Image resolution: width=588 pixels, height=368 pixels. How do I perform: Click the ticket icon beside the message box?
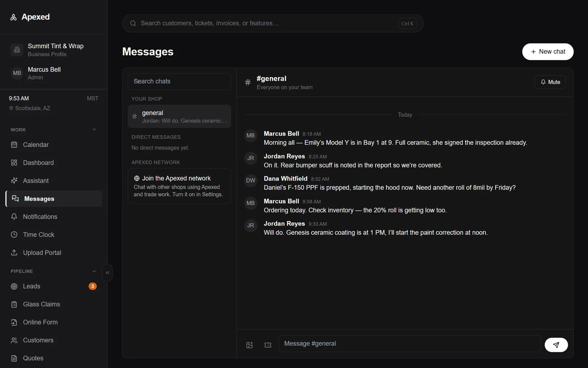pyautogui.click(x=268, y=345)
